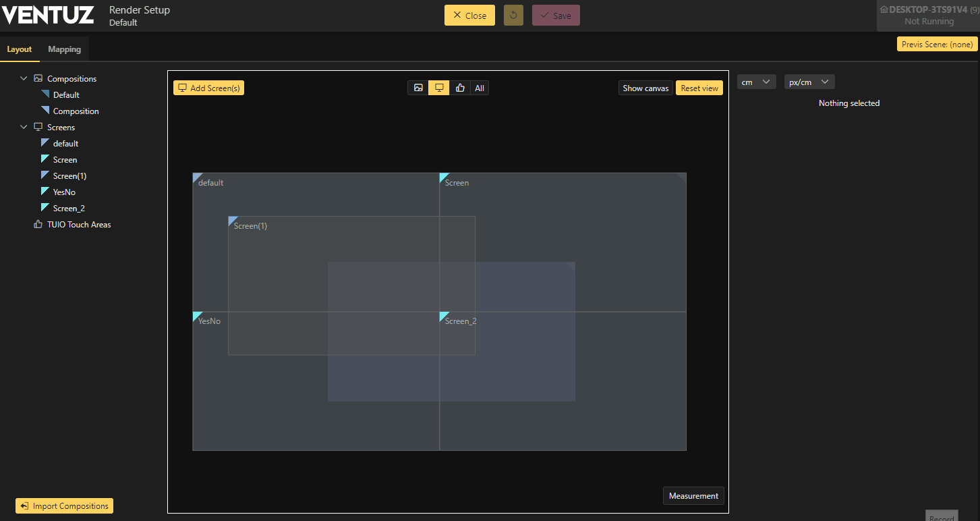This screenshot has height=521, width=980.
Task: Switch to the Mapping tab
Action: pyautogui.click(x=64, y=49)
